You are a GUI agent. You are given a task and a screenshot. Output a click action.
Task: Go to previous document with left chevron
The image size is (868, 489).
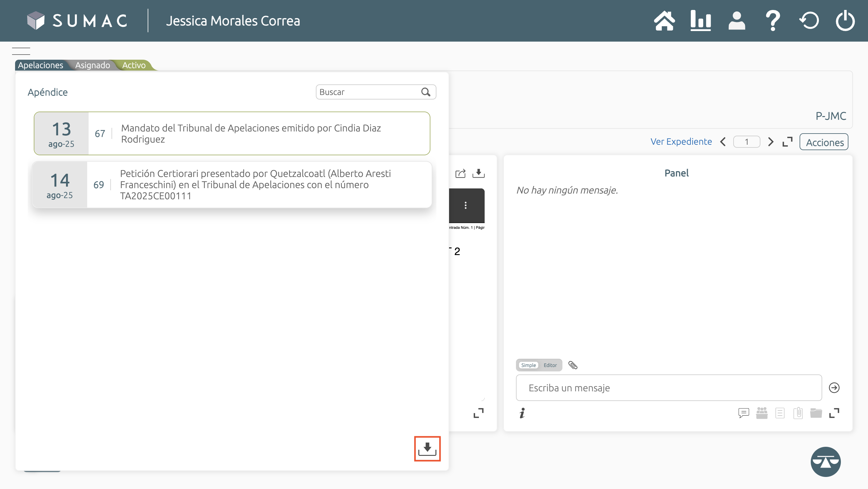723,141
